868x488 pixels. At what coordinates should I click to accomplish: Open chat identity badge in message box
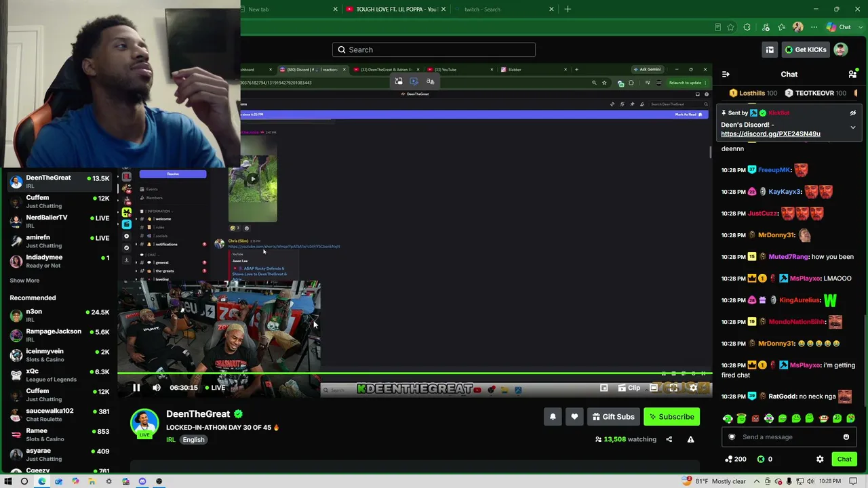click(x=732, y=437)
